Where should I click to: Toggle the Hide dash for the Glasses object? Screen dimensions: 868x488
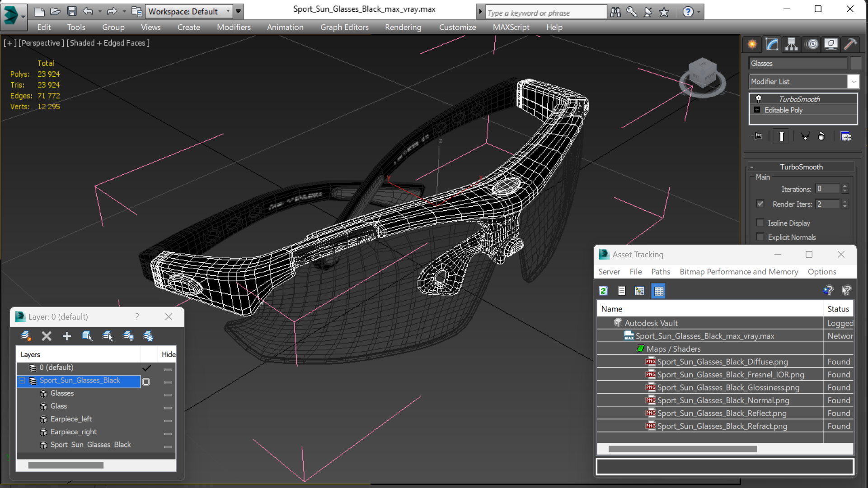(x=168, y=395)
